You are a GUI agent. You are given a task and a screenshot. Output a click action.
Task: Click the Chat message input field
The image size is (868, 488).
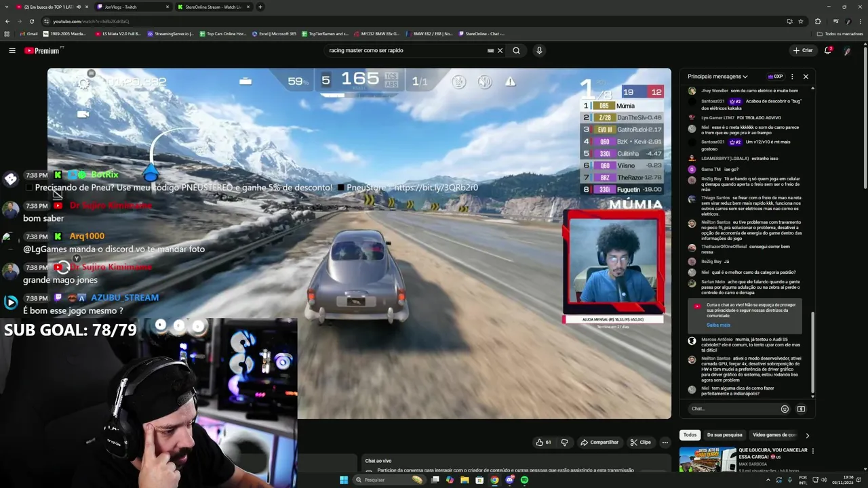[x=732, y=409]
